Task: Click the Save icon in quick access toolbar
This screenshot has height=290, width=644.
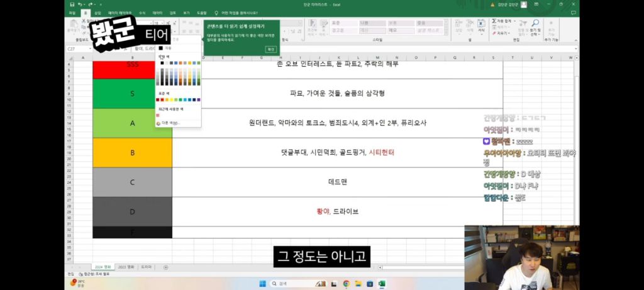Action: (72, 4)
